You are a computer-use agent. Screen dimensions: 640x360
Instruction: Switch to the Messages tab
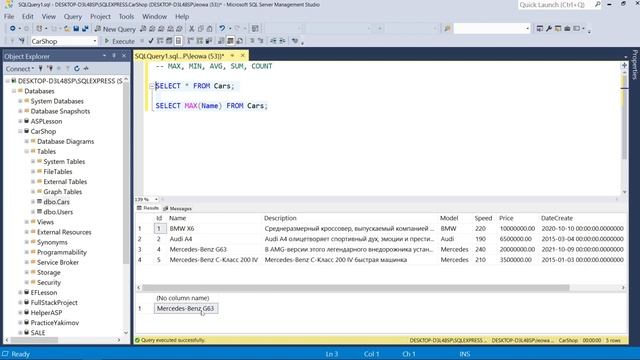(178, 209)
